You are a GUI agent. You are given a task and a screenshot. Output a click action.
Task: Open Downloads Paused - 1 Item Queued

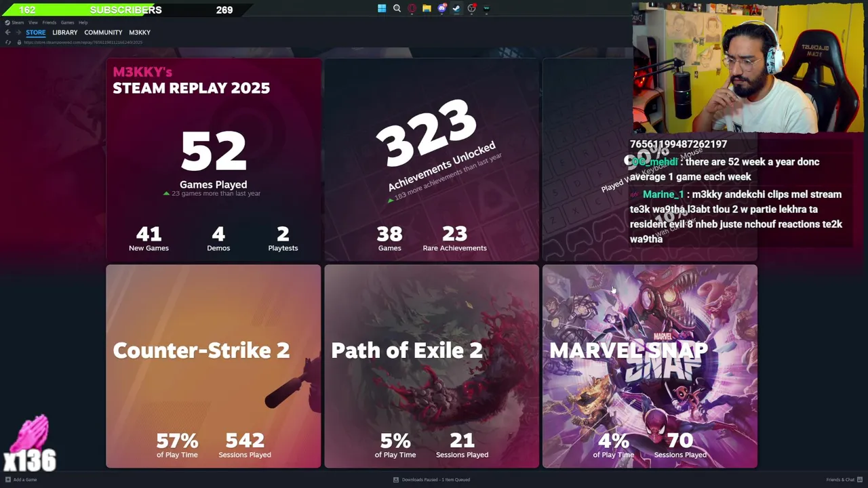click(436, 480)
